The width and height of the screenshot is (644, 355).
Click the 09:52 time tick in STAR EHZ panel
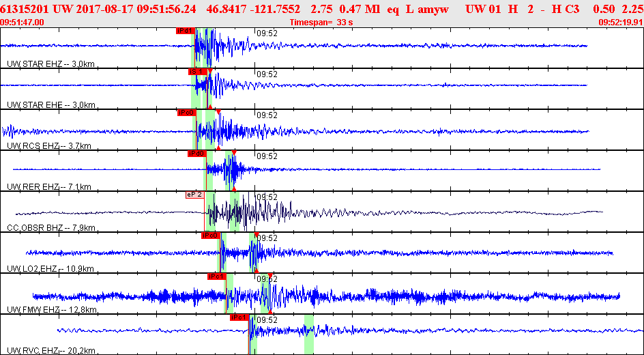(267, 33)
